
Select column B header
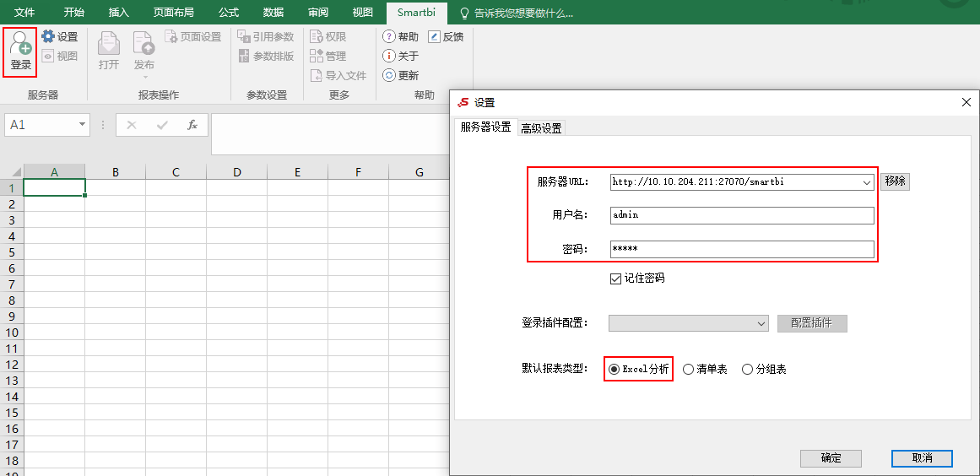pyautogui.click(x=116, y=172)
